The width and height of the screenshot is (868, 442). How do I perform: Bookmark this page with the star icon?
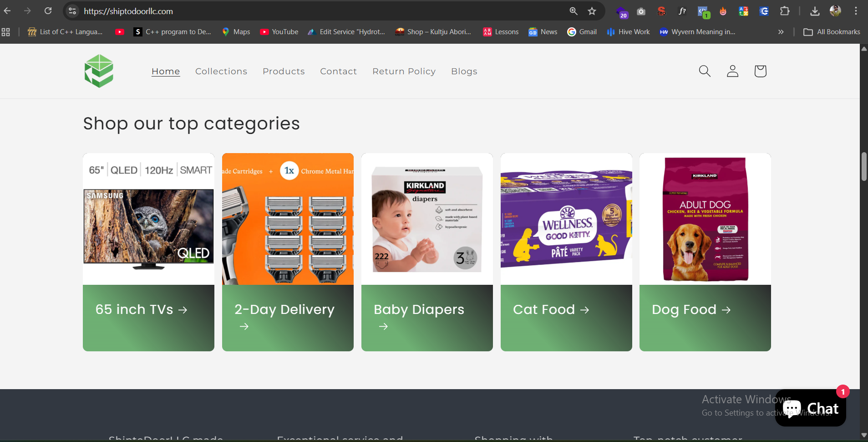[592, 11]
